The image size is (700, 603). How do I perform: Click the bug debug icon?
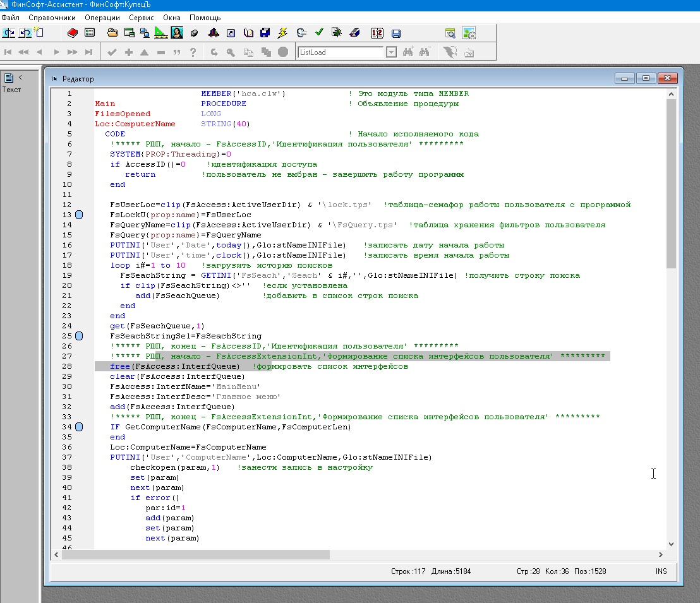pos(337,33)
